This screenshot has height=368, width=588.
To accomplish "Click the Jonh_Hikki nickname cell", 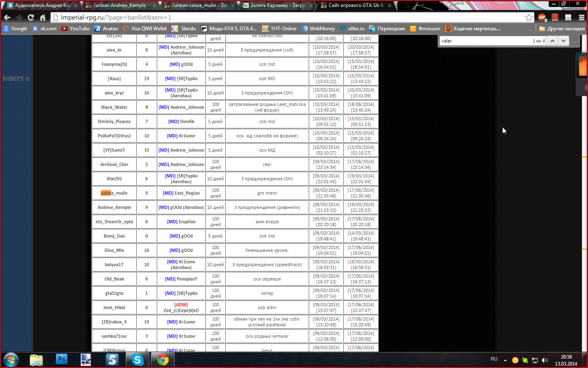I will click(114, 307).
